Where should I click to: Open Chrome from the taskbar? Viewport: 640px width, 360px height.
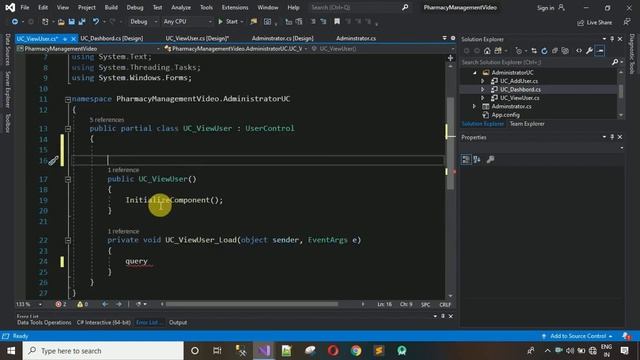point(356,351)
